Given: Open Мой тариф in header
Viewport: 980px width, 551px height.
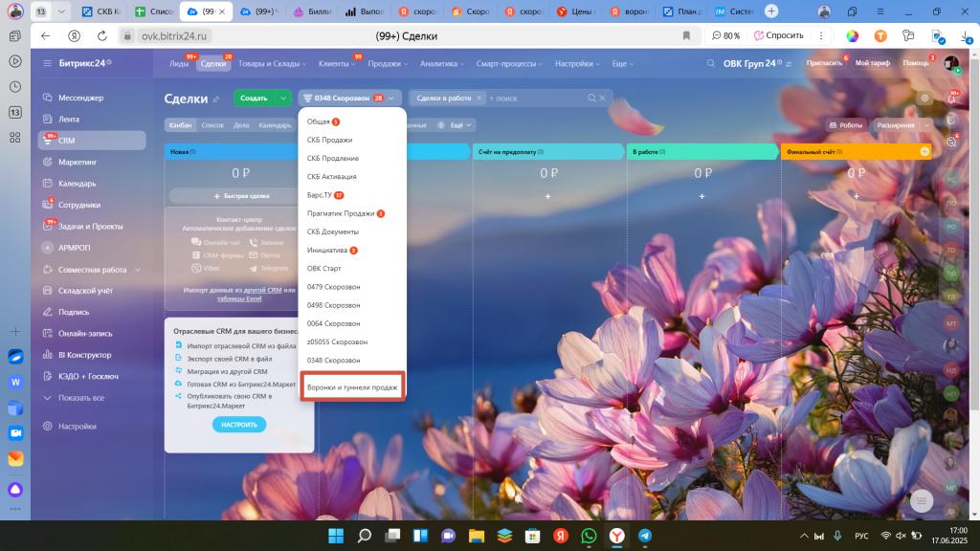Looking at the screenshot, I should point(873,63).
